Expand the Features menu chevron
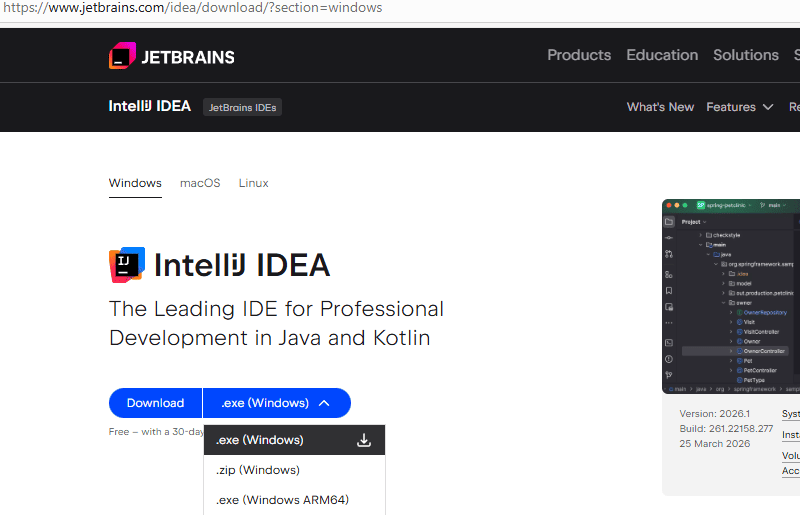The height and width of the screenshot is (515, 800). pos(768,107)
